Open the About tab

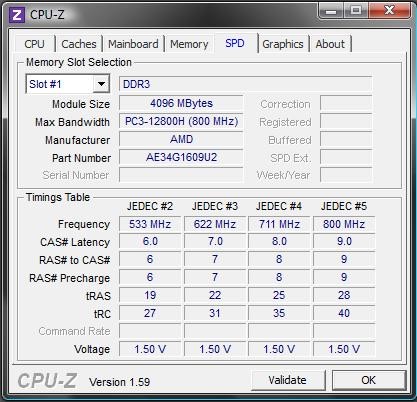point(330,44)
